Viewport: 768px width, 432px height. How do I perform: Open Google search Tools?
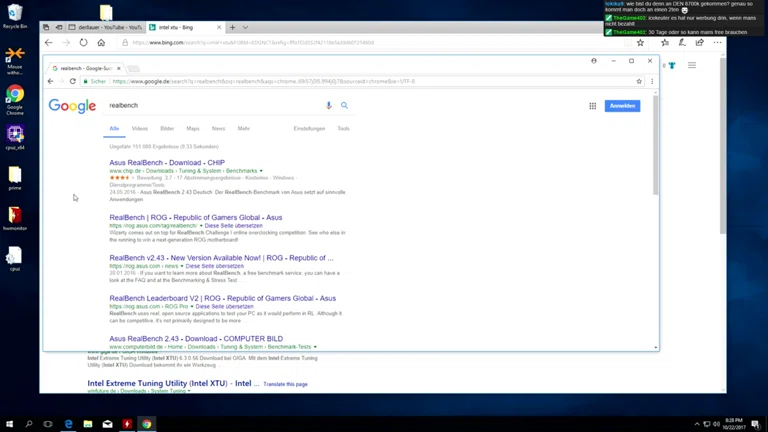pos(343,128)
